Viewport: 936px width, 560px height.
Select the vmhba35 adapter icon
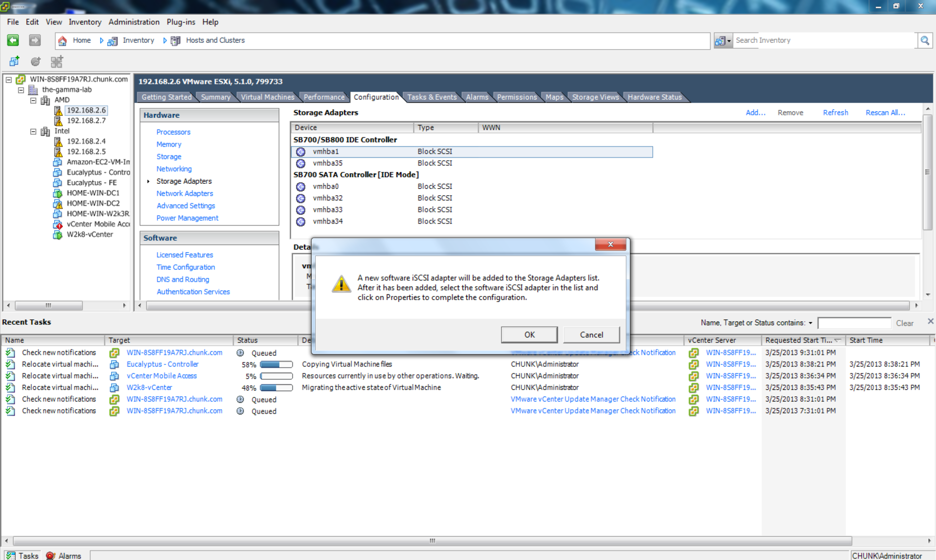[301, 163]
